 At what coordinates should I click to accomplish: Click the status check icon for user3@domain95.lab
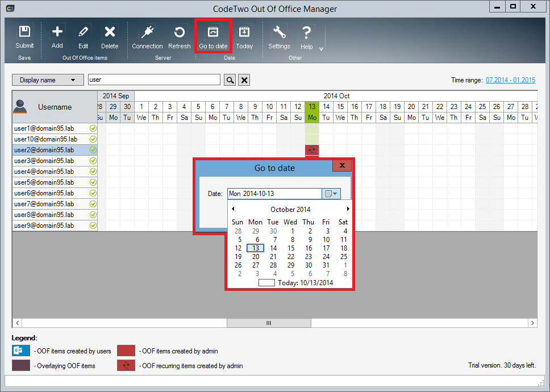tap(93, 161)
